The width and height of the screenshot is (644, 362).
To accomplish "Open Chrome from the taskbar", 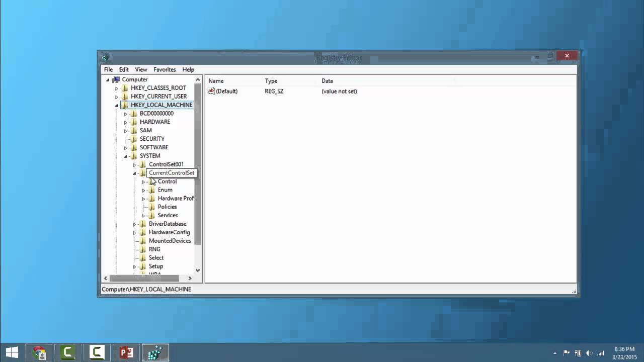I will point(39,352).
